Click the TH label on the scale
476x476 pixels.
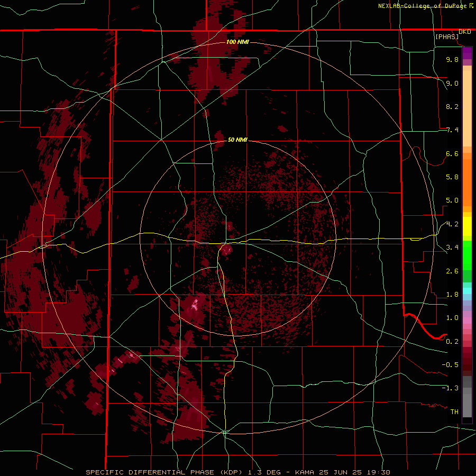[454, 412]
